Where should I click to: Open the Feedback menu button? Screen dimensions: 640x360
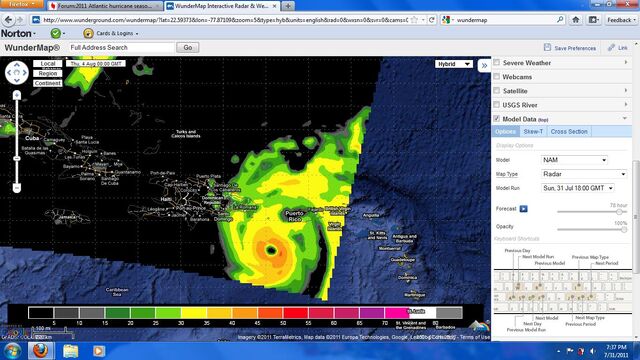click(621, 20)
